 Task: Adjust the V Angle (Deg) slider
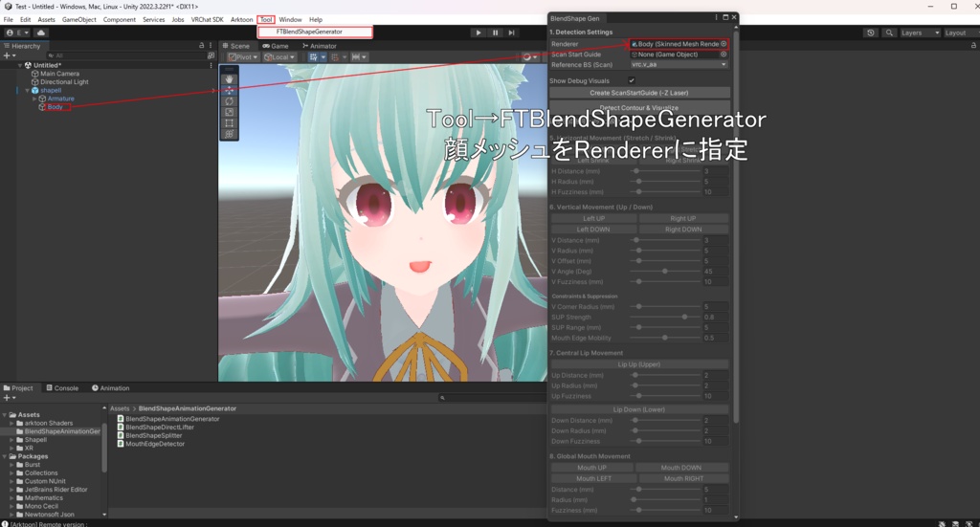click(665, 271)
